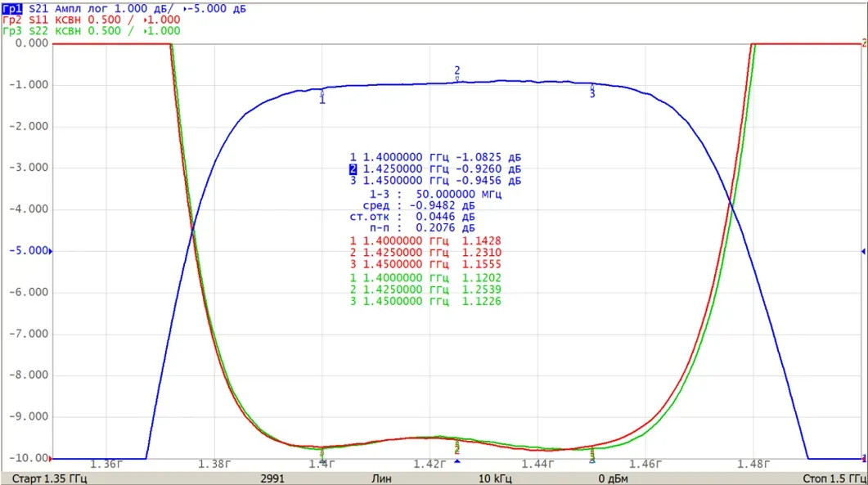Viewport: 868px width, 485px height.
Task: Click the red marker row reading 1.1555
Action: click(x=425, y=264)
